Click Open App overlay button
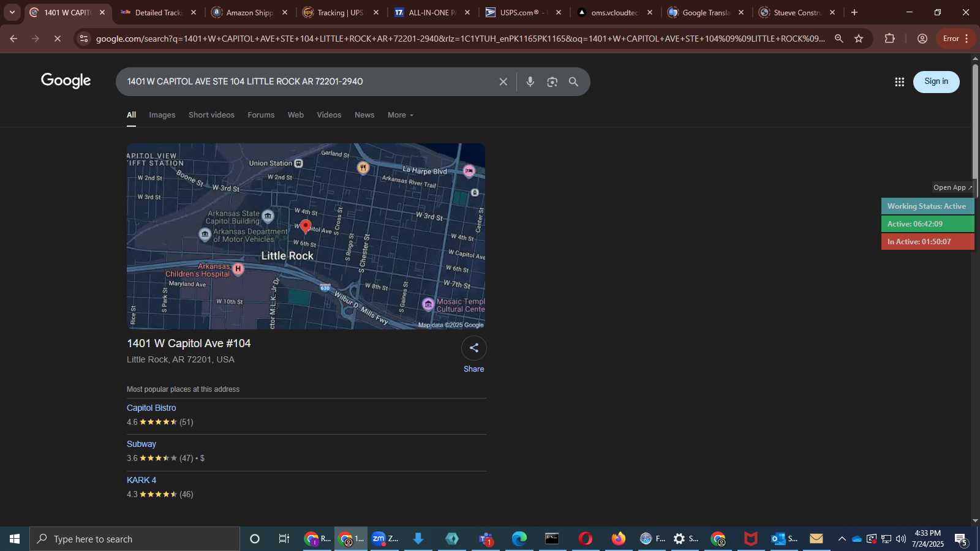This screenshot has height=551, width=980. pos(952,187)
